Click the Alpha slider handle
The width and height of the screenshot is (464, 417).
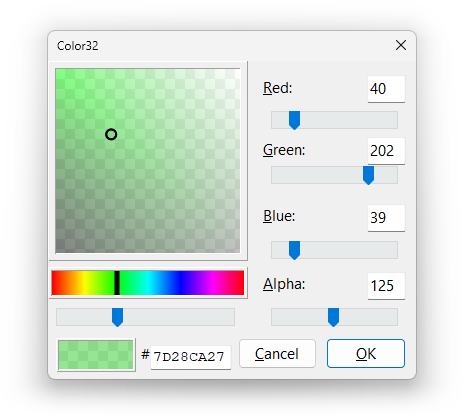[x=333, y=317]
